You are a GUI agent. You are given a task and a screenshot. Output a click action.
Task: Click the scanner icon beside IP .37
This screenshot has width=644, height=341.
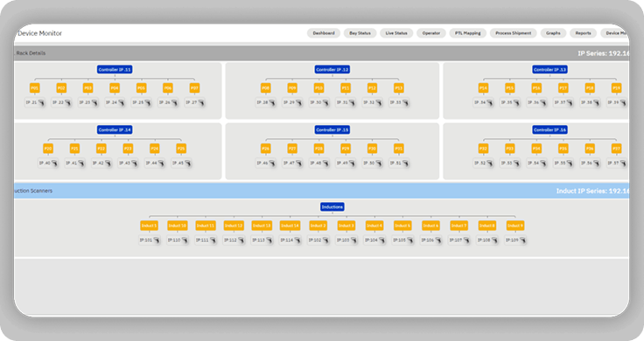tap(570, 102)
